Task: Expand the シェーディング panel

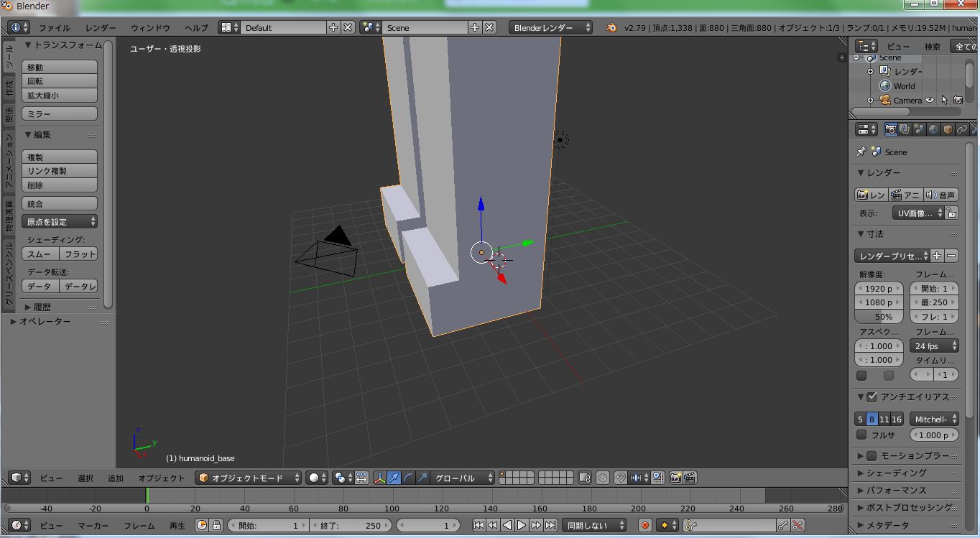Action: (896, 473)
